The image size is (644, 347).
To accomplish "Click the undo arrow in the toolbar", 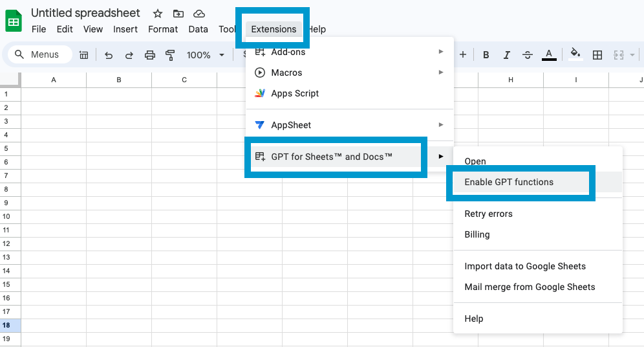I will pos(109,55).
